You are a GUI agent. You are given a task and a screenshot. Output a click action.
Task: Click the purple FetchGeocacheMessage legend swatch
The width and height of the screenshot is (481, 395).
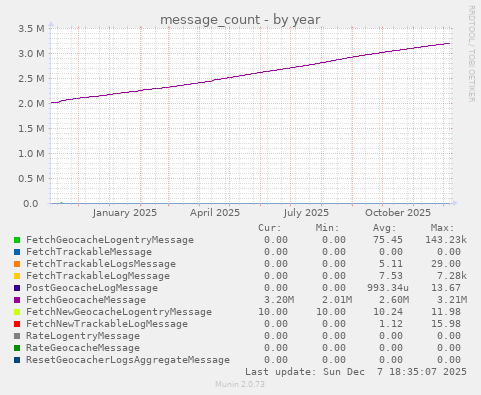coord(17,300)
